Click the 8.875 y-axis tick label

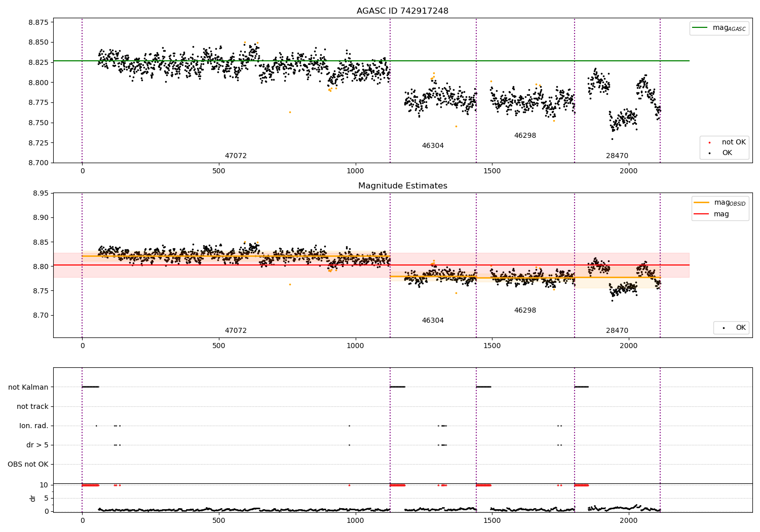(39, 22)
